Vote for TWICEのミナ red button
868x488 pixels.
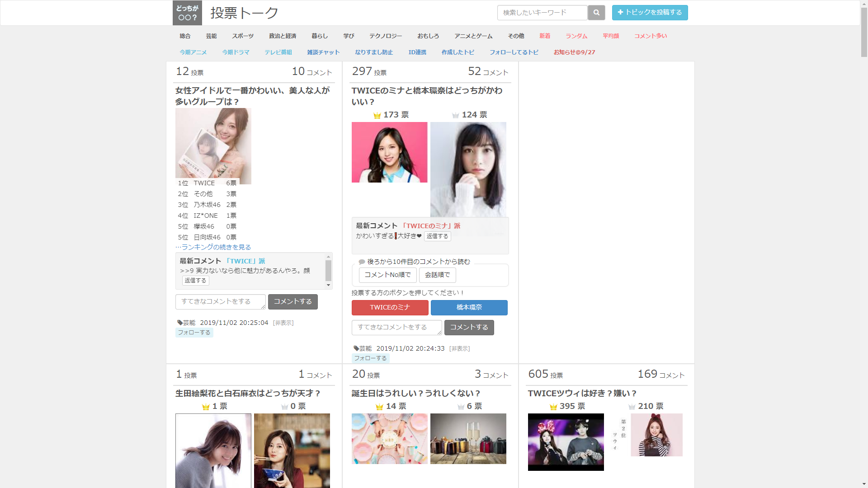tap(390, 308)
